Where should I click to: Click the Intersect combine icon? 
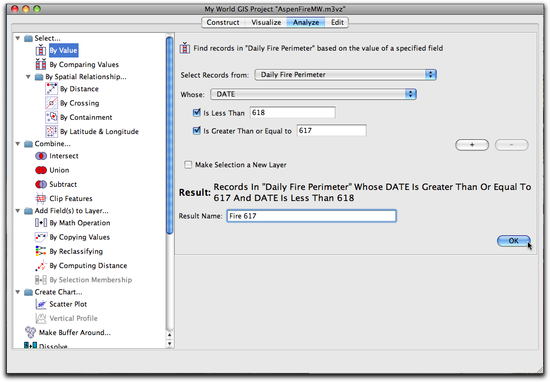pos(41,156)
